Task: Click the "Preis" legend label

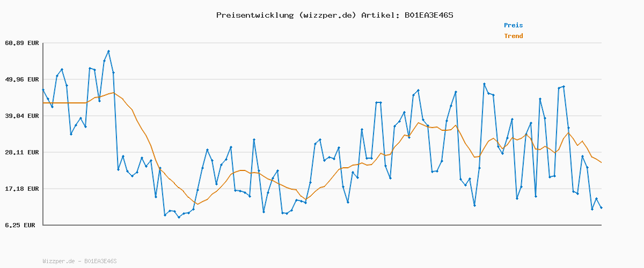Action: [x=513, y=25]
